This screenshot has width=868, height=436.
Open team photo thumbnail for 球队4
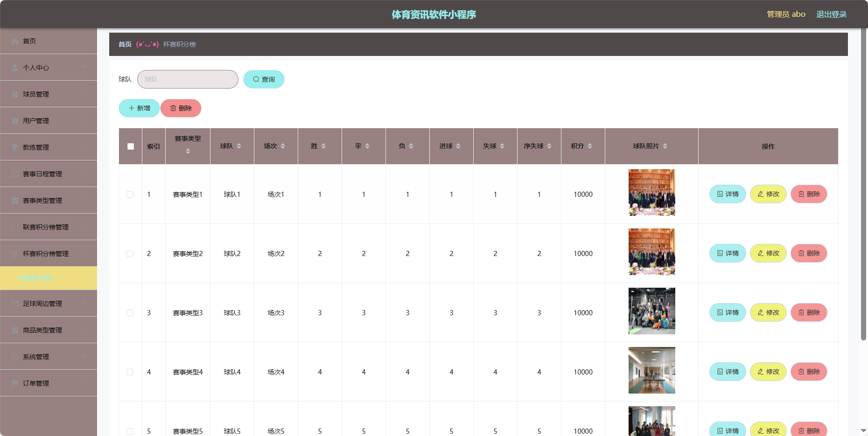(651, 370)
